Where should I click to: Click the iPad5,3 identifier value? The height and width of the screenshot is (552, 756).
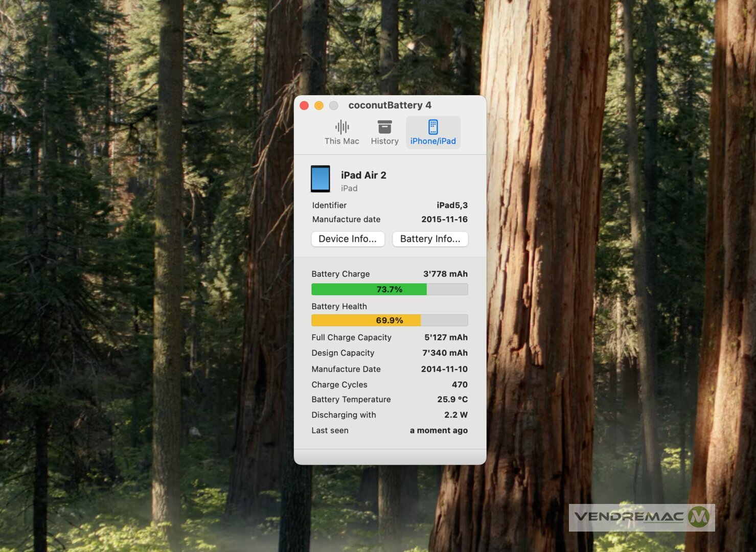[x=452, y=205]
